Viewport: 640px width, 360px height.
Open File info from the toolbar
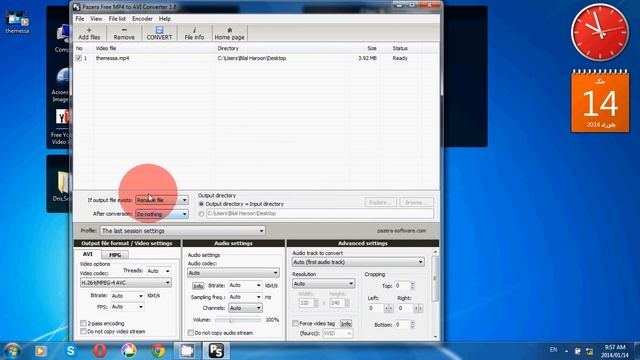click(x=194, y=33)
